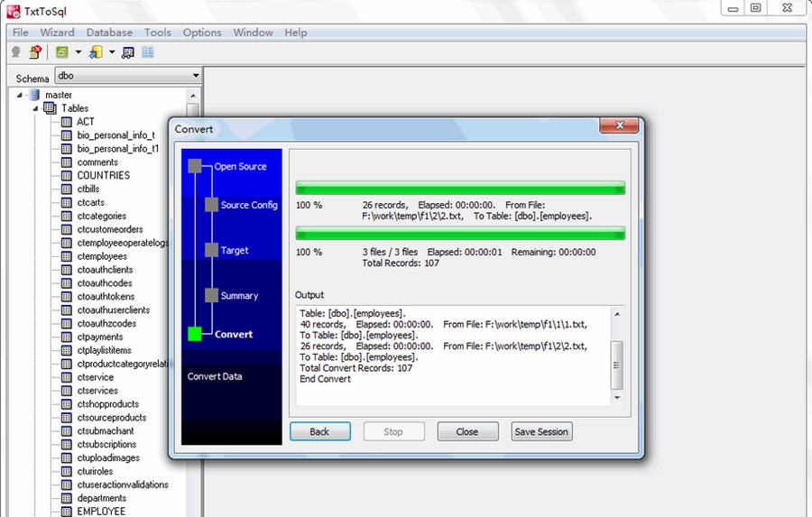Click the master database cylinder icon
812x517 pixels.
[34, 95]
